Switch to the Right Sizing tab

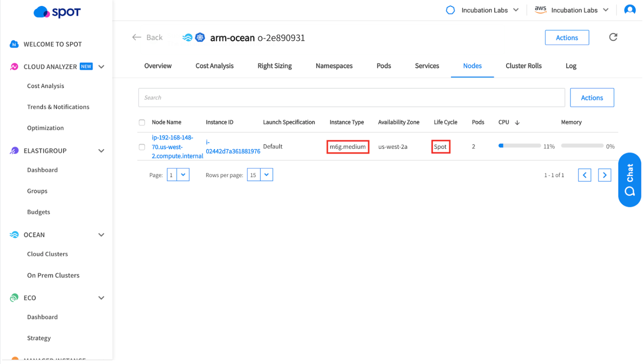coord(274,66)
